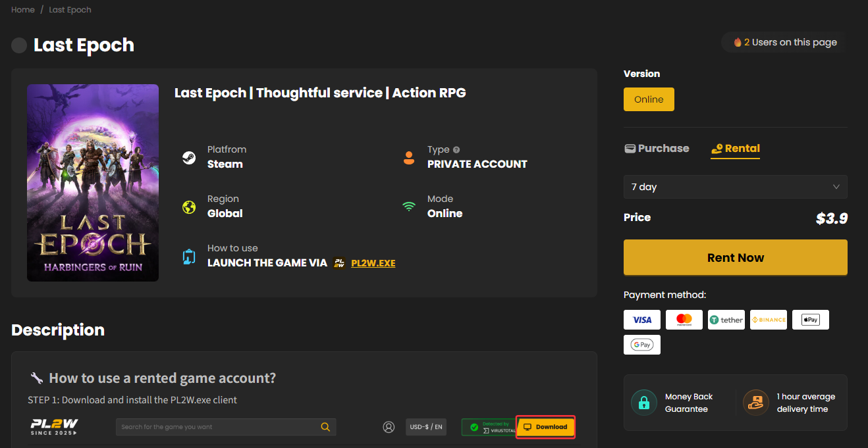The height and width of the screenshot is (448, 868).
Task: Click the average delivery time icon
Action: (x=755, y=403)
